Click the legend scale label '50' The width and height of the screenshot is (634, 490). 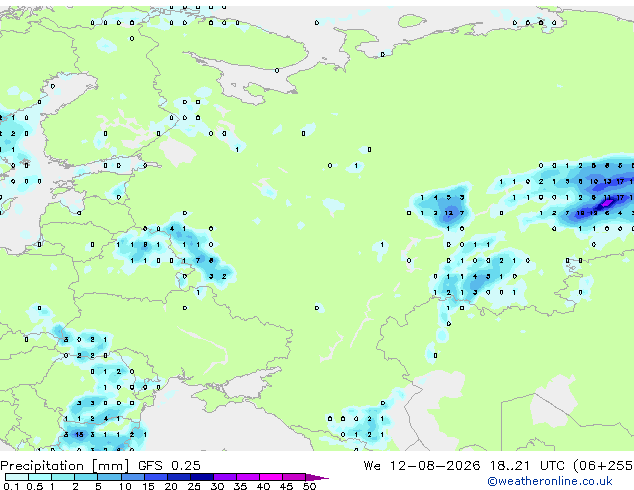[x=310, y=486]
